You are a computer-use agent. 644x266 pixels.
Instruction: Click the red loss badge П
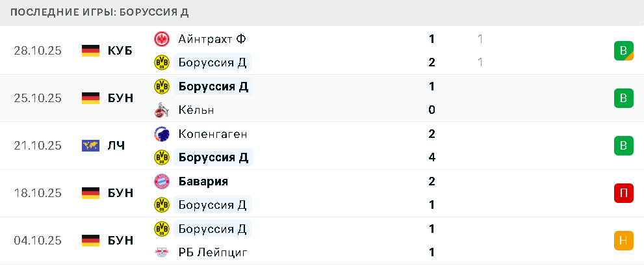coord(623,193)
